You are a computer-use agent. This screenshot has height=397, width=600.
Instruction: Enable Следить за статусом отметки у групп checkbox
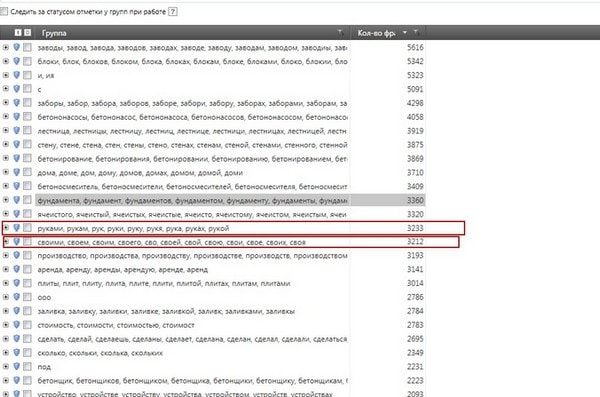pos(4,11)
